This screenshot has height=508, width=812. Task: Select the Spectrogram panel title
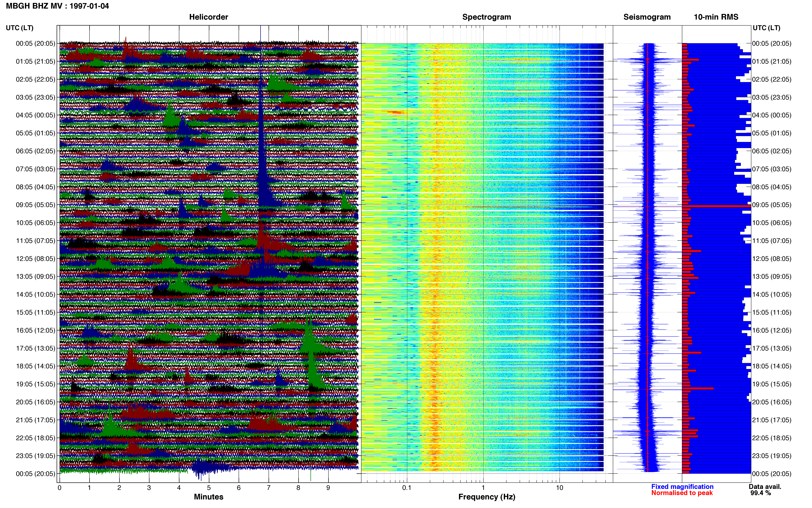point(487,17)
